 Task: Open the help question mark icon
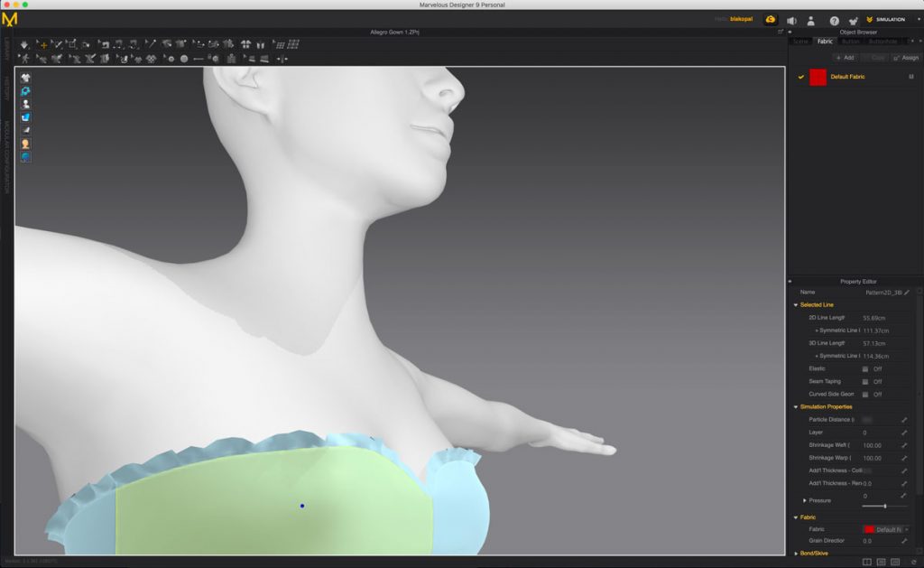point(834,21)
